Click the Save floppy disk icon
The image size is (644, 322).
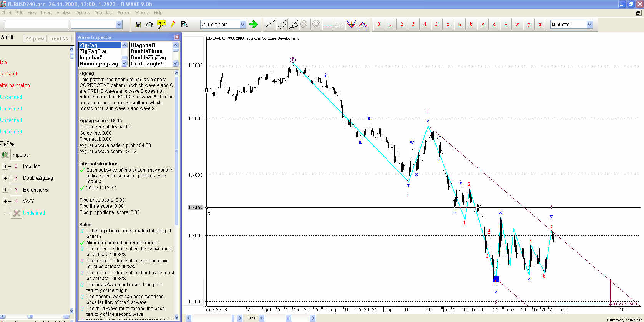point(138,24)
